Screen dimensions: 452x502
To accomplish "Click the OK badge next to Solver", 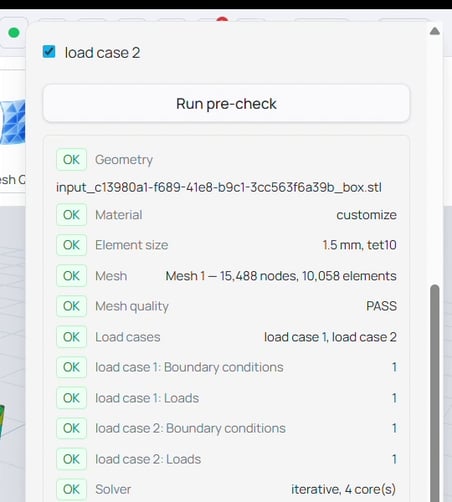I will (71, 489).
